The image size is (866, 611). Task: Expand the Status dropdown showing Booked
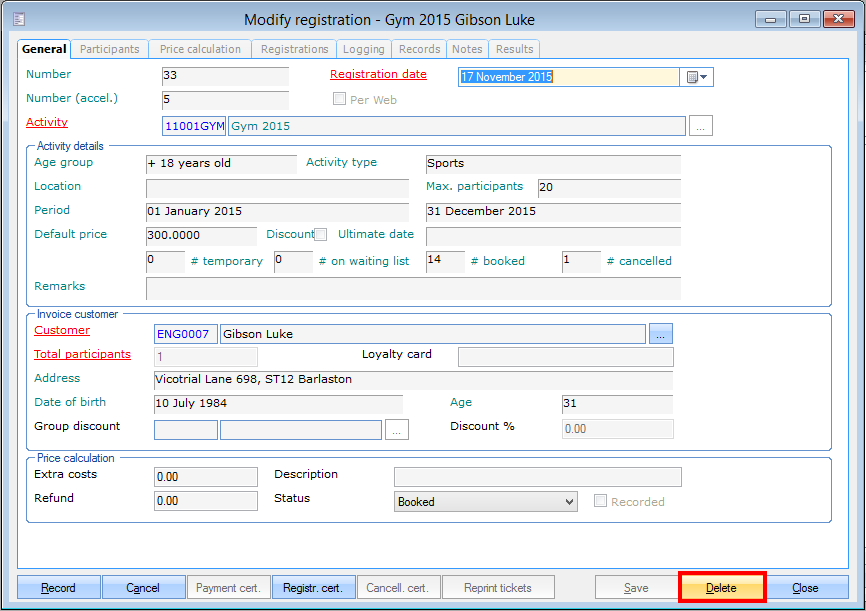pos(569,502)
